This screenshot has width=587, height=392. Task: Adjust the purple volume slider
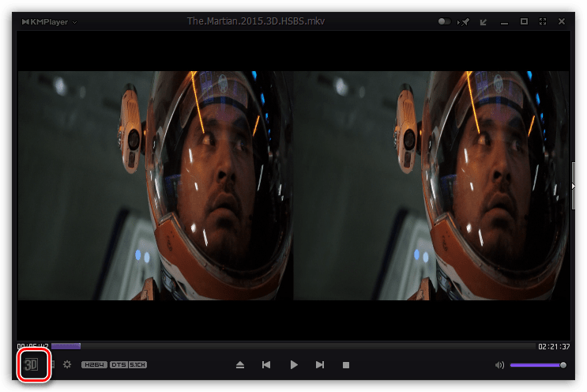[x=538, y=365]
